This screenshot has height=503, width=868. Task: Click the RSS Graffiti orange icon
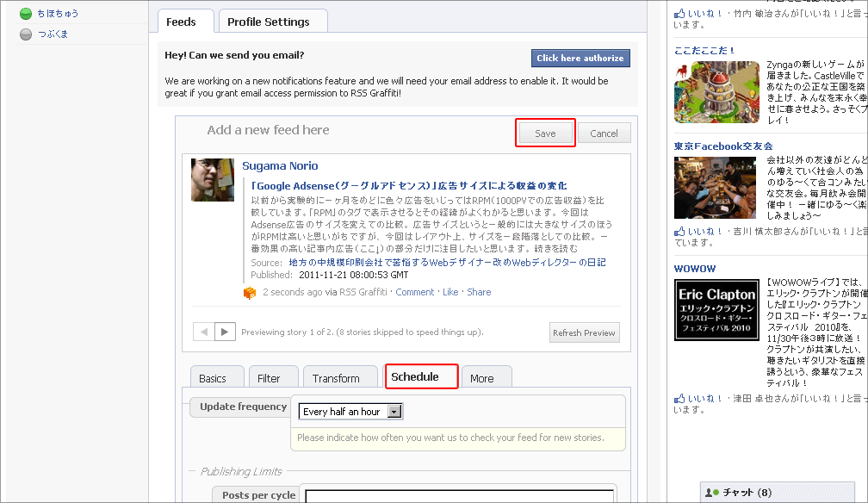coord(250,293)
